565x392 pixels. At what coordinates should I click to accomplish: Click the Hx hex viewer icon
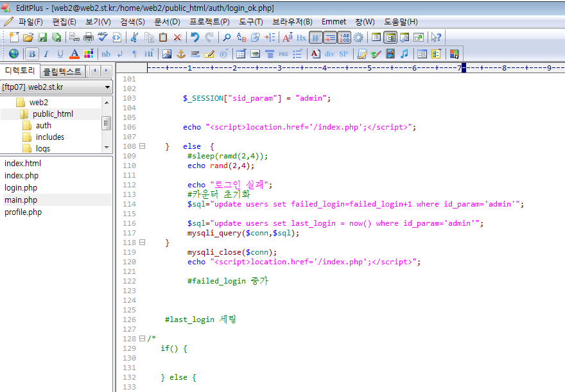301,37
